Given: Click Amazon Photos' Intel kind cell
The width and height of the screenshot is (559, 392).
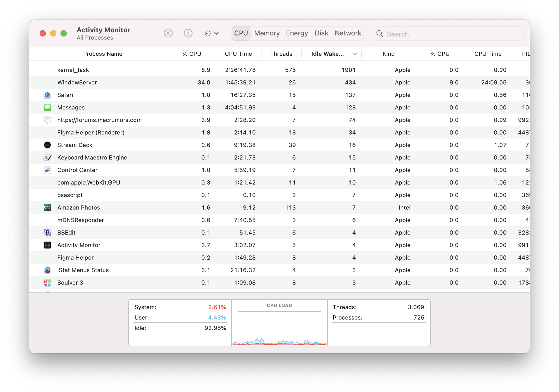Looking at the screenshot, I should tap(404, 207).
